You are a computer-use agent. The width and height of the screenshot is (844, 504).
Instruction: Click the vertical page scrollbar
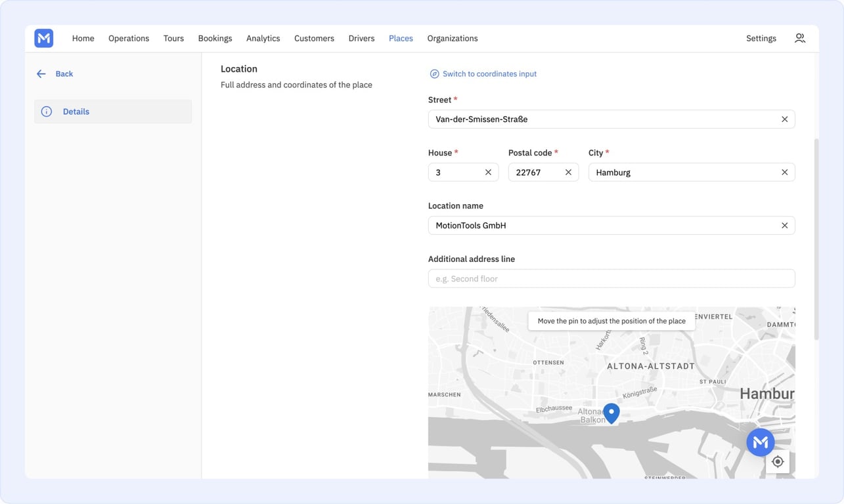coord(816,239)
